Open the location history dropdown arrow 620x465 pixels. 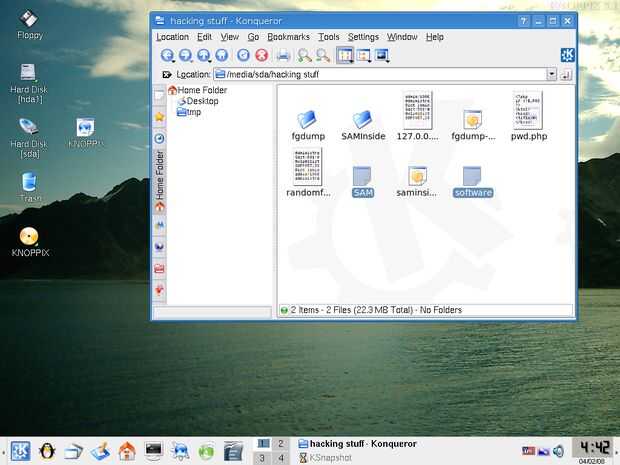pyautogui.click(x=552, y=74)
